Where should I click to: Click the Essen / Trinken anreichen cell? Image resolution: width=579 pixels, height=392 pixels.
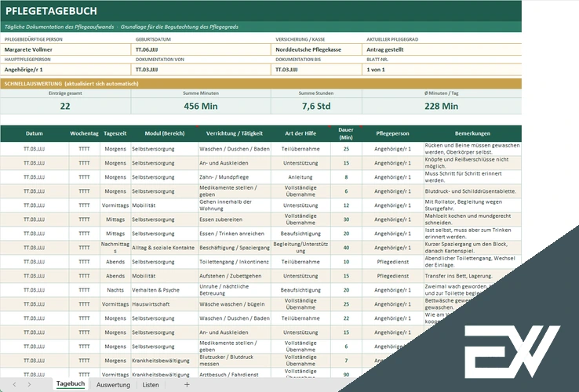[x=235, y=234]
